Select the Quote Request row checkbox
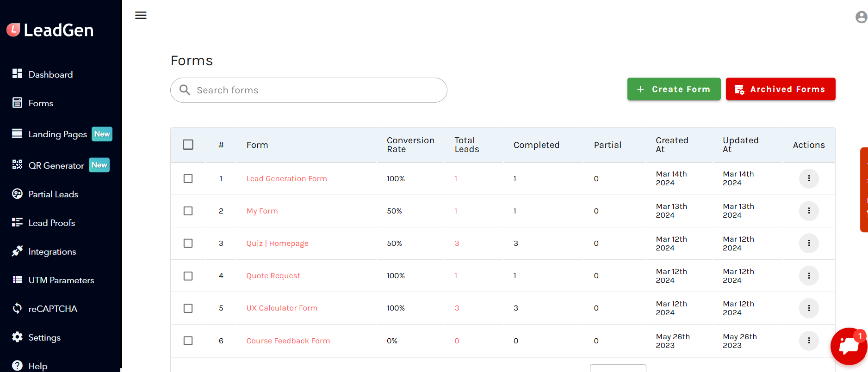 [x=188, y=276]
